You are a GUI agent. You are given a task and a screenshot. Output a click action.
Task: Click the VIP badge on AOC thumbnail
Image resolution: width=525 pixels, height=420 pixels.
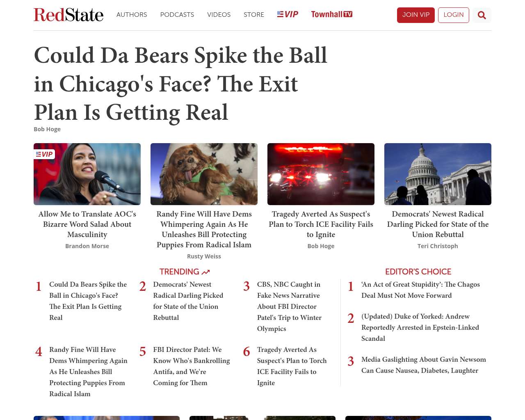click(44, 154)
